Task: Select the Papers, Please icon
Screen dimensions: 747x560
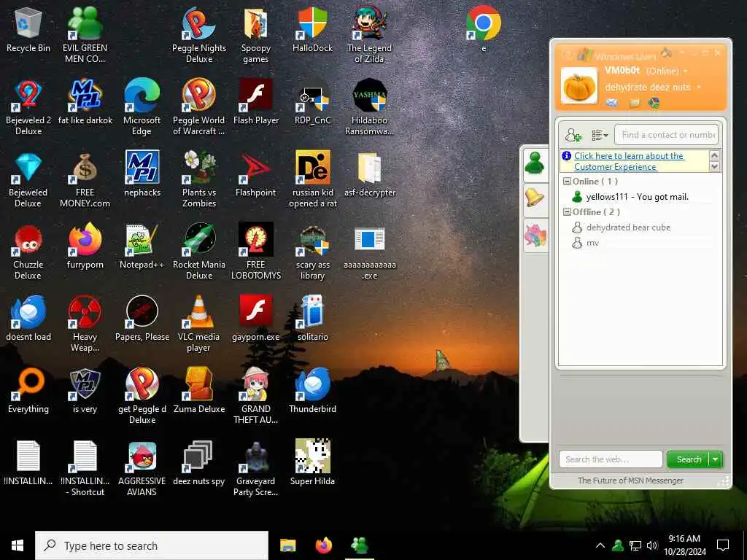Action: tap(142, 319)
